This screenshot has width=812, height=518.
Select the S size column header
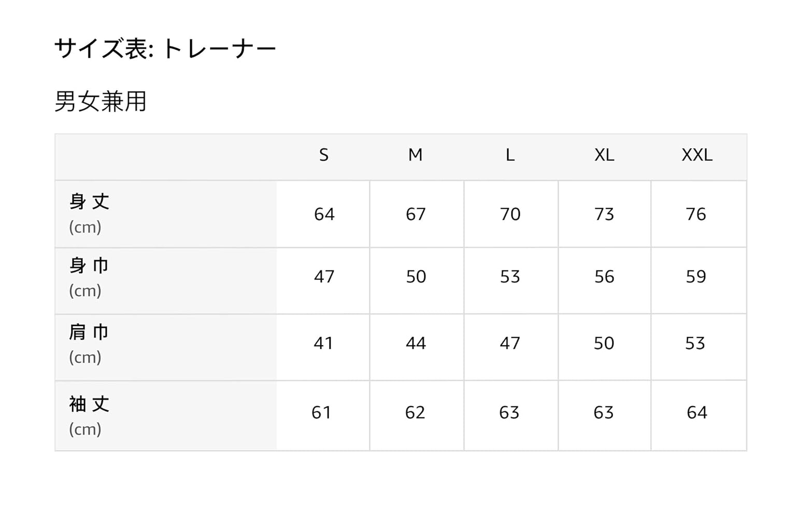pos(324,155)
